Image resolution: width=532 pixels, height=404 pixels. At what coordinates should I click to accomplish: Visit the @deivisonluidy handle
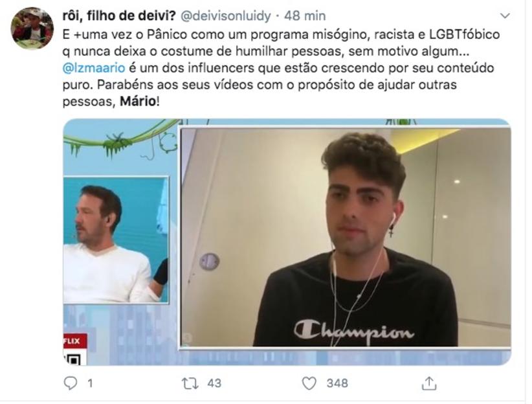(x=226, y=16)
